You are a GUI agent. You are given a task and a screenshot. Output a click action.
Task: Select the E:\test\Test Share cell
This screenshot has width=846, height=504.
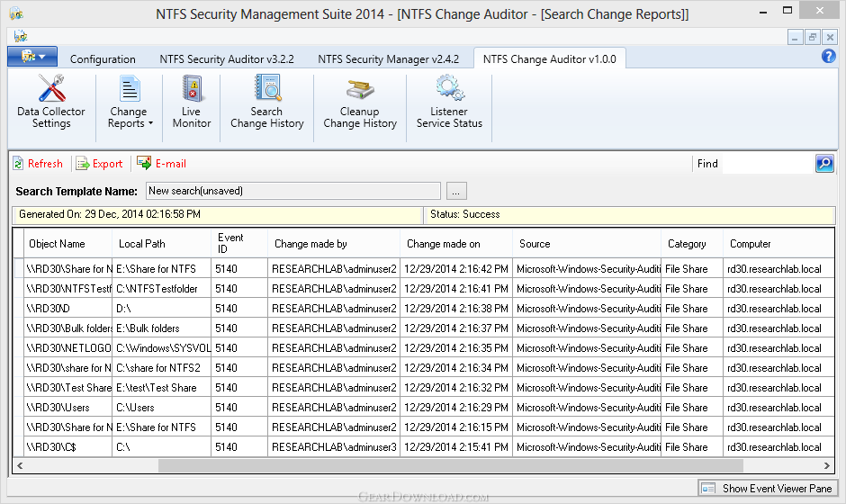[x=162, y=387]
